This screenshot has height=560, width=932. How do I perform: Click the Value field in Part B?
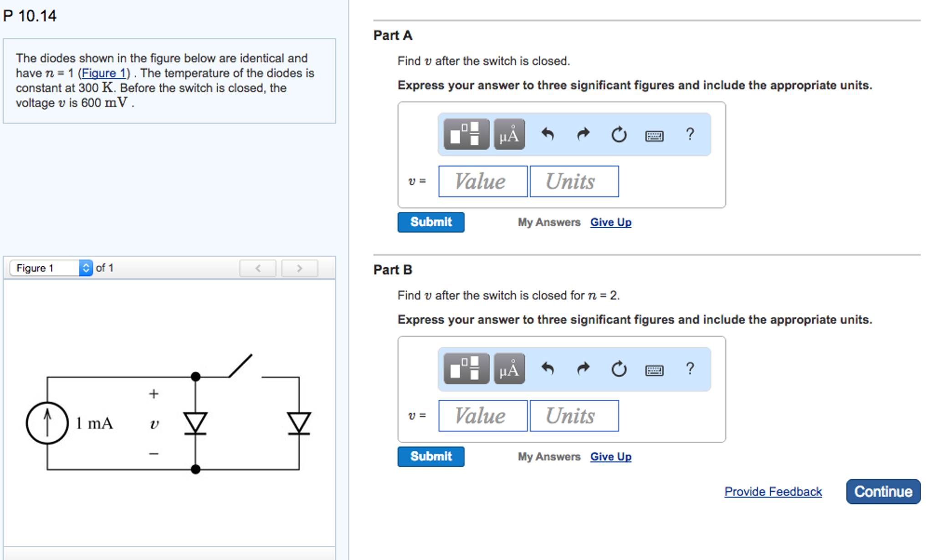pyautogui.click(x=482, y=415)
